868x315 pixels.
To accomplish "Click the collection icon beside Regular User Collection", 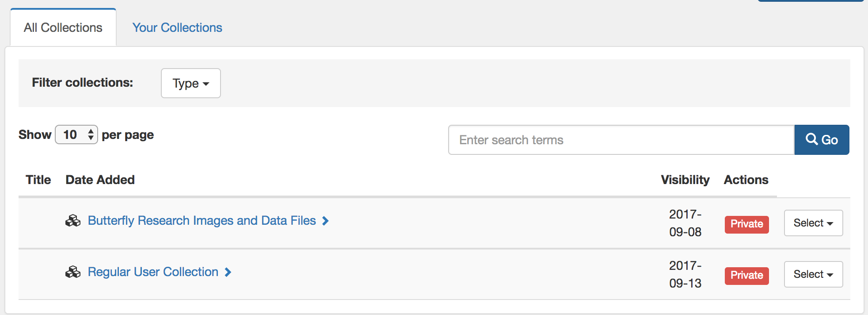I will coord(74,272).
